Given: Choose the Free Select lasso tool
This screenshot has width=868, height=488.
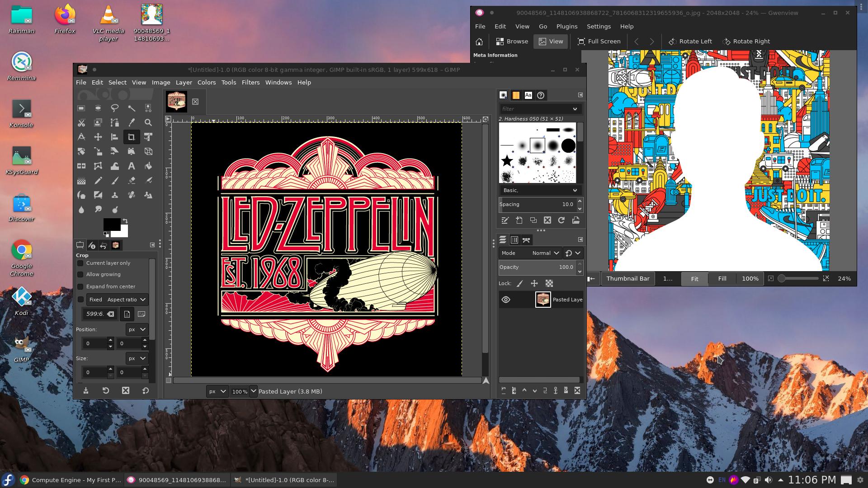Looking at the screenshot, I should pos(114,108).
